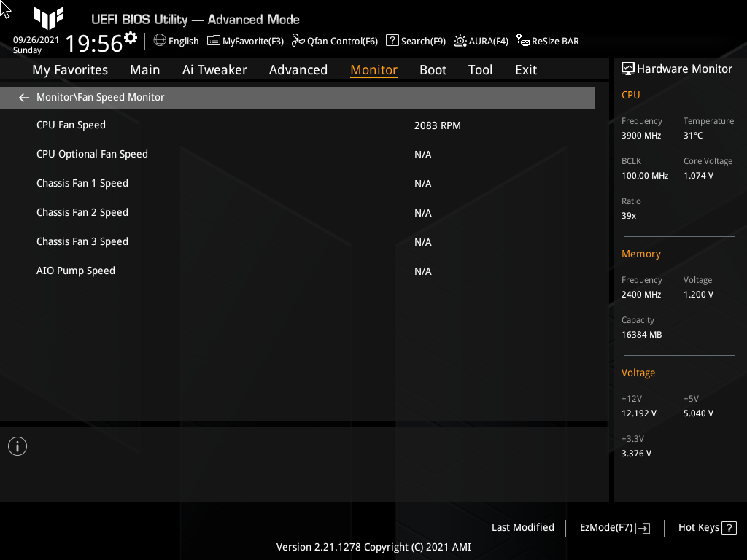Switch to the Boot tab
Image resolution: width=747 pixels, height=560 pixels.
pyautogui.click(x=433, y=69)
